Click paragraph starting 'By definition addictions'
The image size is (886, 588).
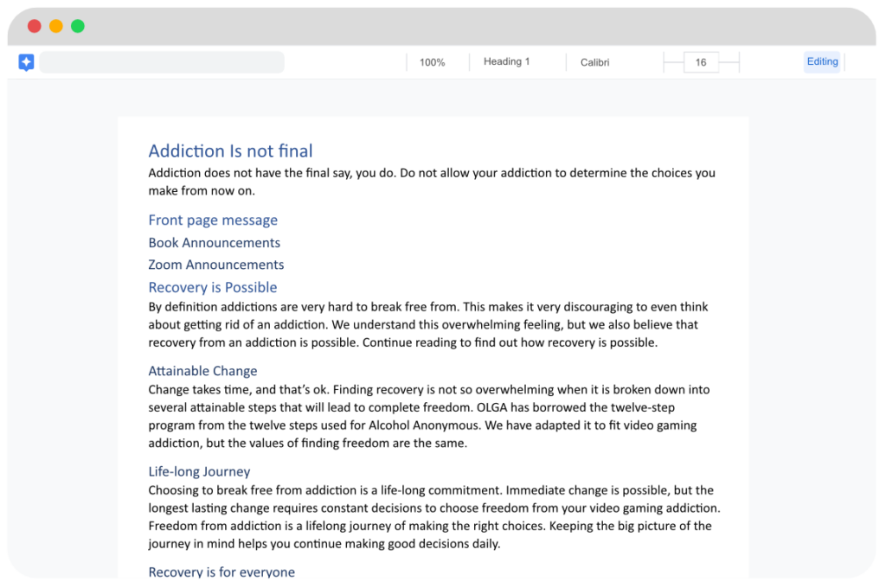tap(427, 324)
